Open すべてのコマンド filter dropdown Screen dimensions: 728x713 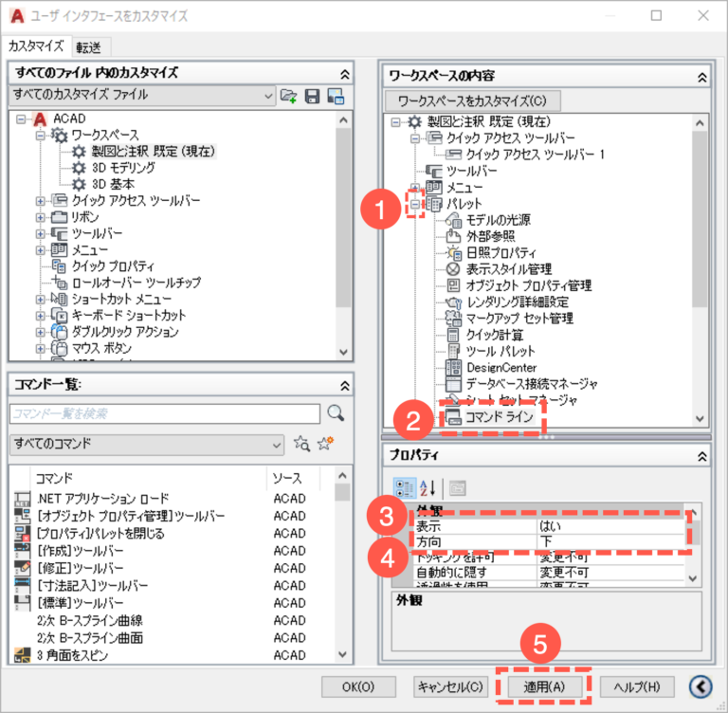click(147, 445)
